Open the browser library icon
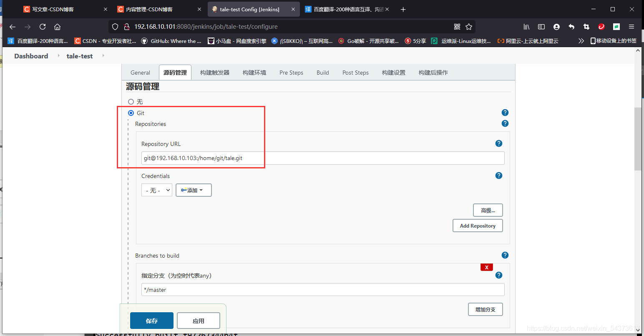Viewport: 644px width, 336px height. click(526, 27)
